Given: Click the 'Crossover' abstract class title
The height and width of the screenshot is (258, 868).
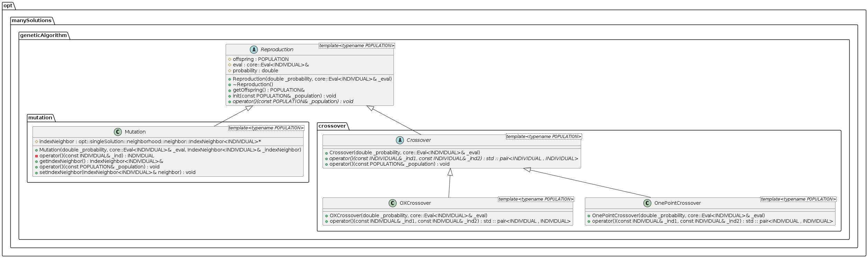Looking at the screenshot, I should click(418, 140).
